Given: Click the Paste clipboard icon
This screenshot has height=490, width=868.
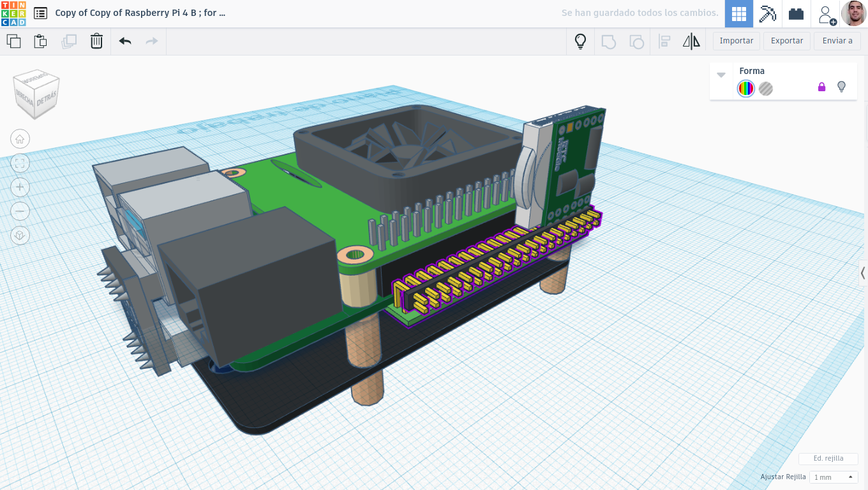Looking at the screenshot, I should [40, 41].
